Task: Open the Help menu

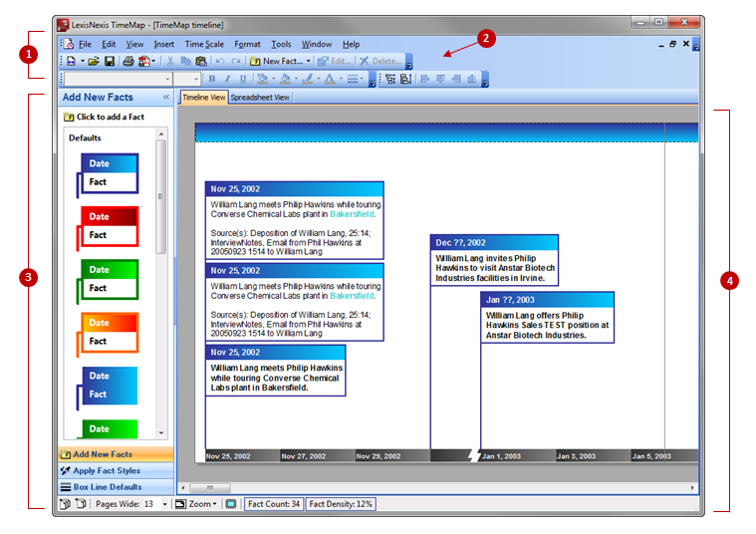Action: pyautogui.click(x=351, y=45)
